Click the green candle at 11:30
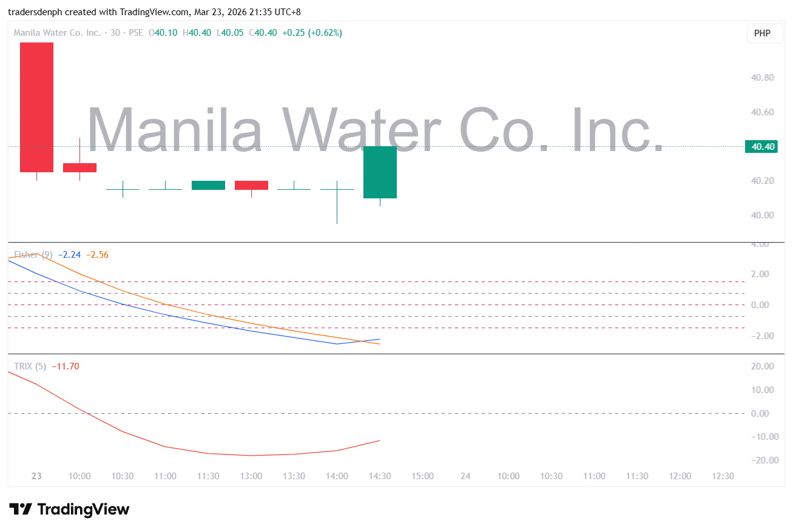Viewport: 793px width, 532px height. click(208, 185)
